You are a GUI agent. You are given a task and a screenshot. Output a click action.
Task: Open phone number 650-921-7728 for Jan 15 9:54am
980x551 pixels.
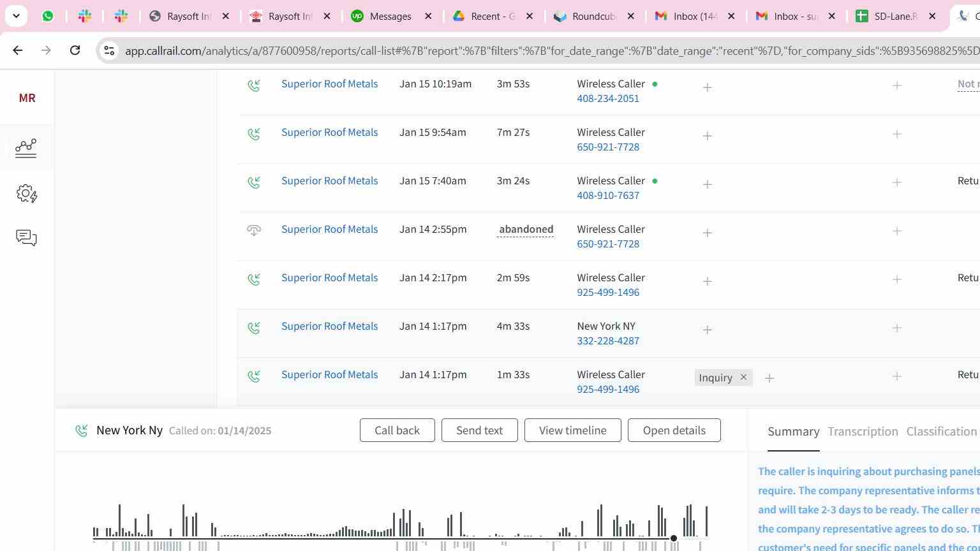pyautogui.click(x=608, y=147)
